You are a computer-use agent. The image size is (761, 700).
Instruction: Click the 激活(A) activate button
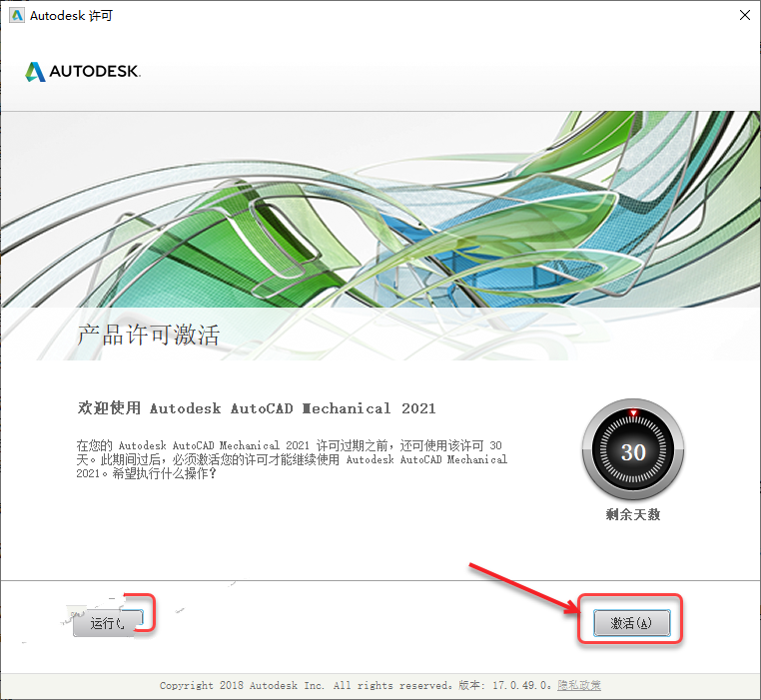click(632, 623)
